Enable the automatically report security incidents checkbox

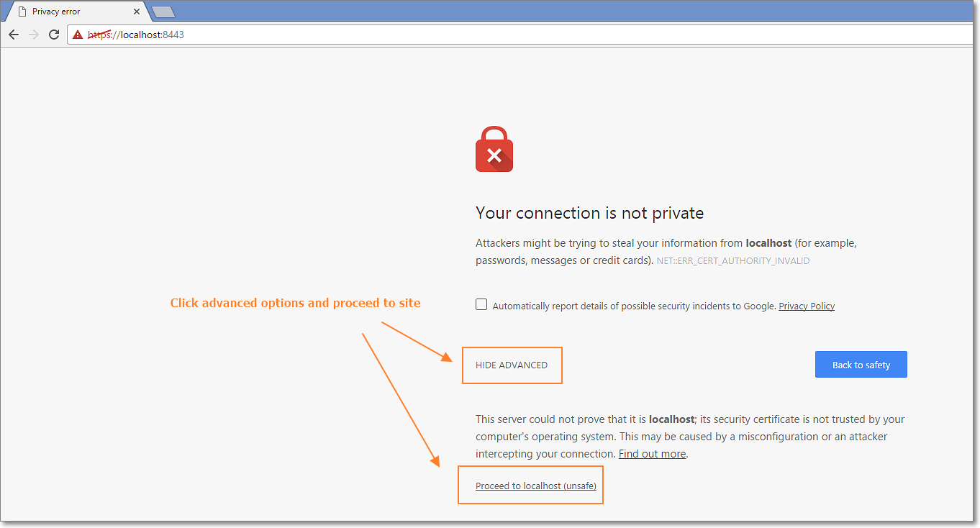[x=481, y=304]
